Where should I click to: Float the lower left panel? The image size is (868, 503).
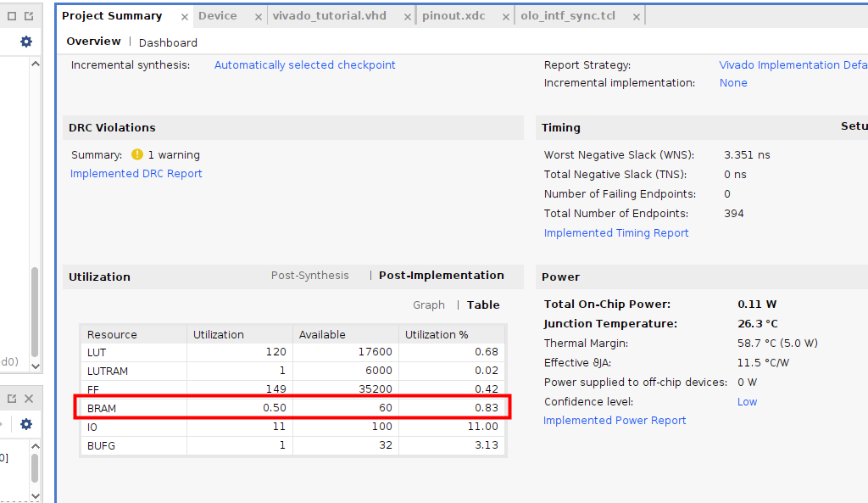coord(12,399)
